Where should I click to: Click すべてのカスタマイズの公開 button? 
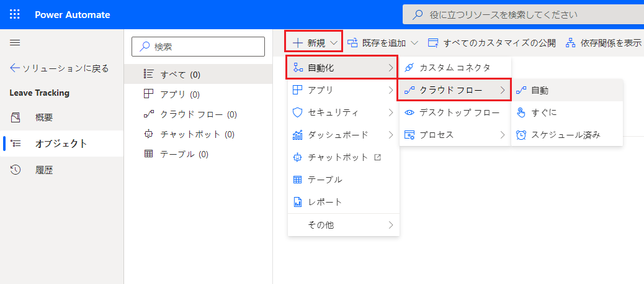[491, 43]
